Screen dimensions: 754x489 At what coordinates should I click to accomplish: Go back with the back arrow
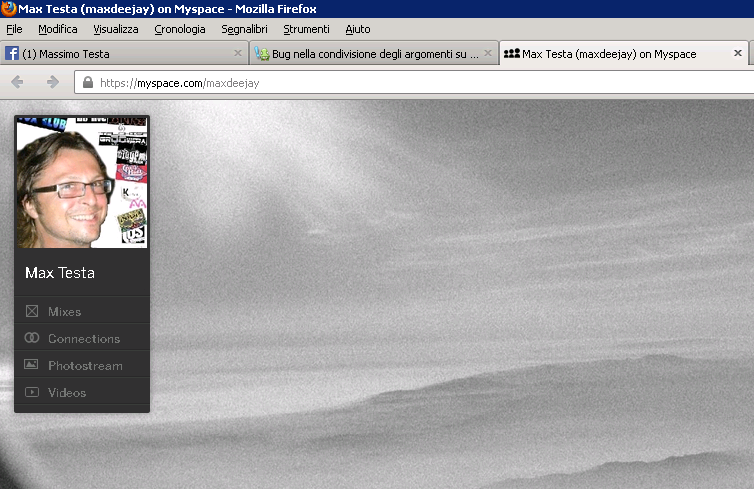click(17, 82)
